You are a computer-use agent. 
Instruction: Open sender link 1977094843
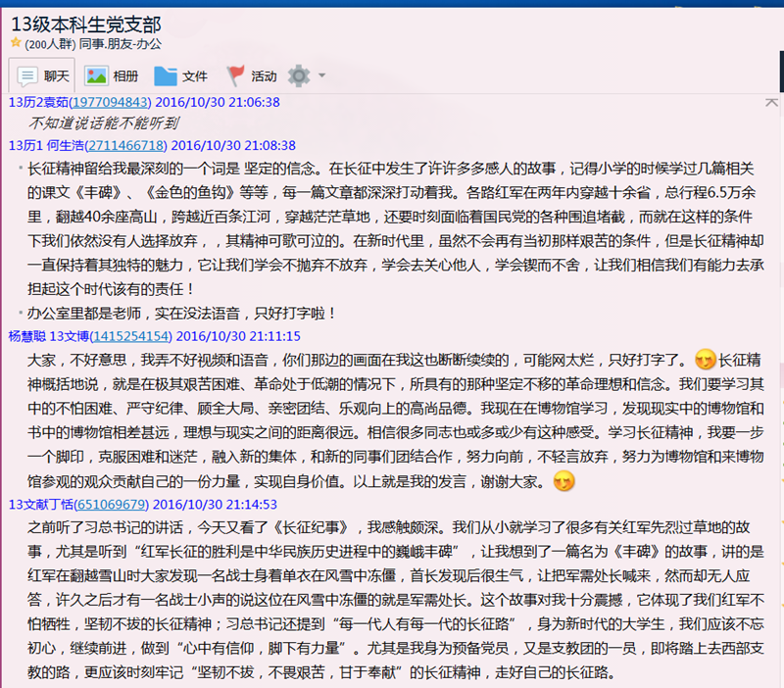110,102
